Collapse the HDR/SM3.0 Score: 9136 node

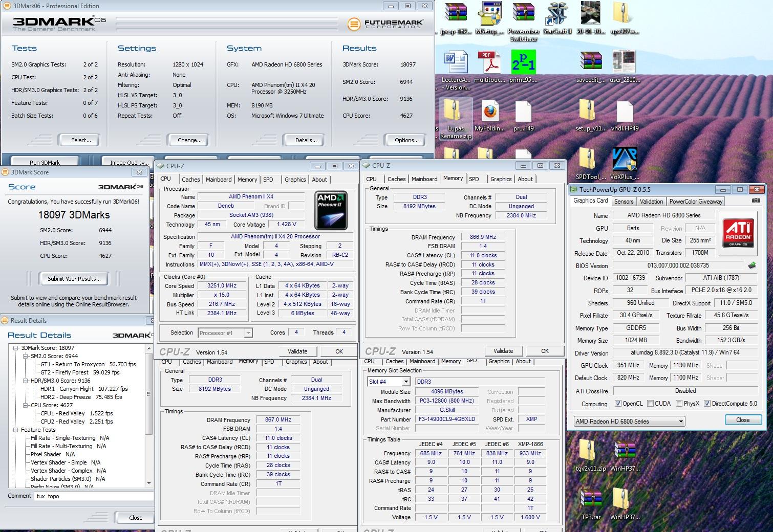point(26,381)
